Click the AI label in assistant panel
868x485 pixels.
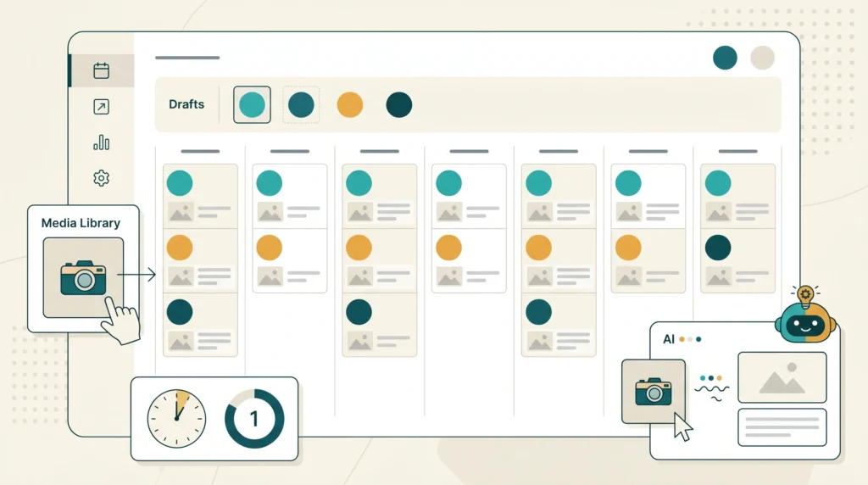(x=669, y=339)
